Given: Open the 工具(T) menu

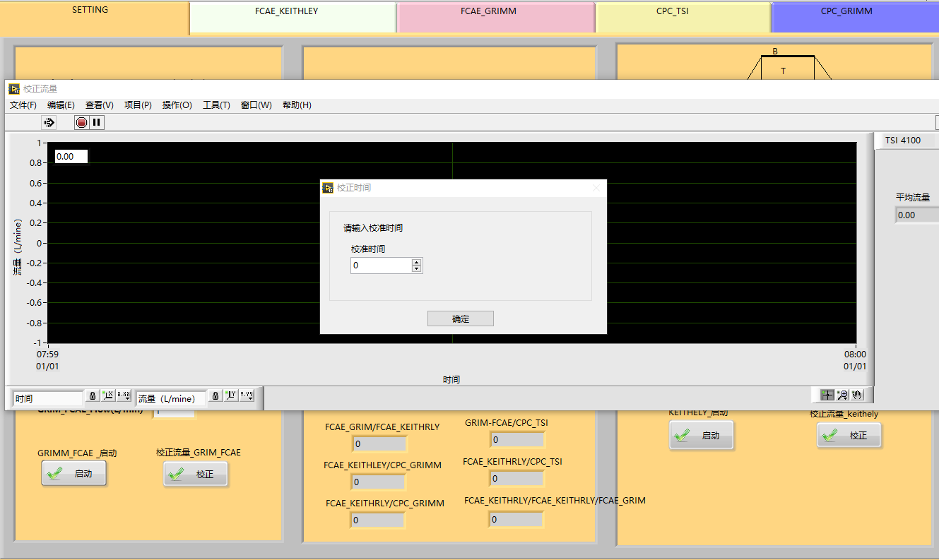Looking at the screenshot, I should (216, 105).
